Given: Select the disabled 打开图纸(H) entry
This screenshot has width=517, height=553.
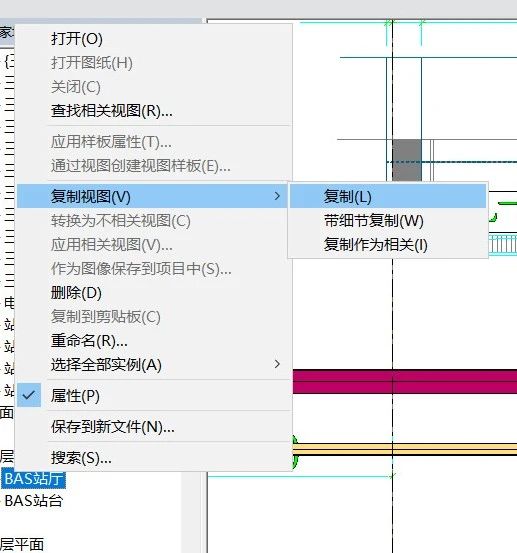Looking at the screenshot, I should click(x=154, y=63).
